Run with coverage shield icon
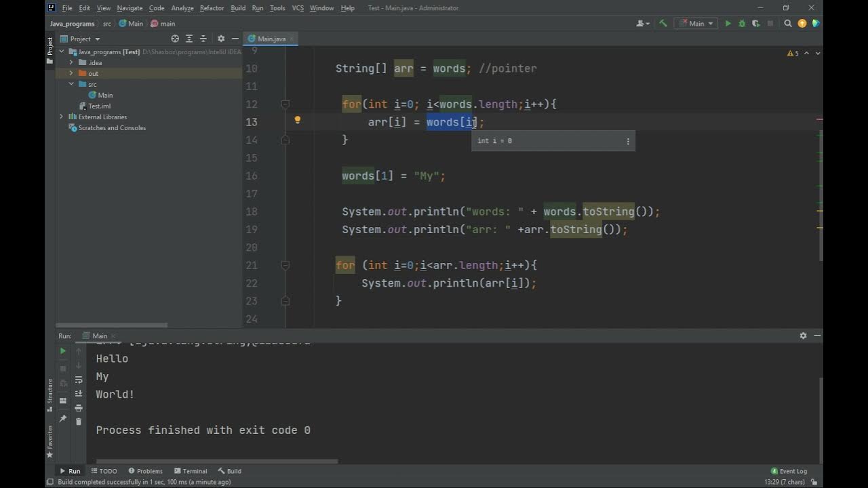868x488 pixels. coord(755,23)
